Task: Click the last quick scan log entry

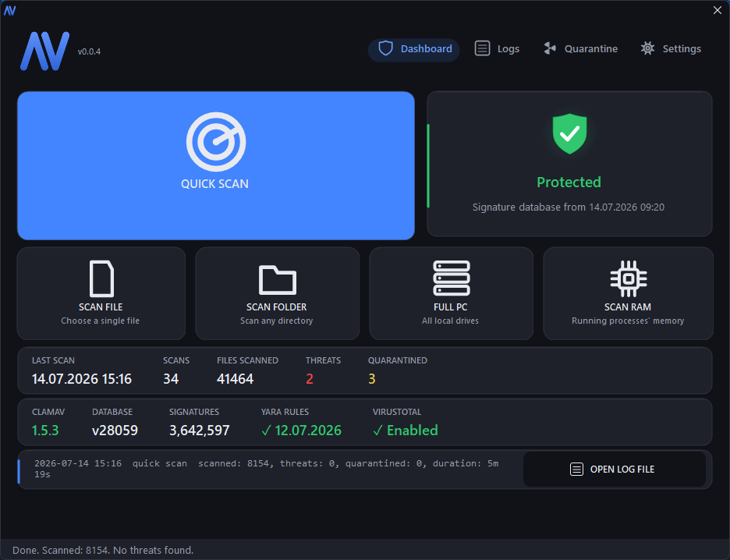Action: click(266, 469)
